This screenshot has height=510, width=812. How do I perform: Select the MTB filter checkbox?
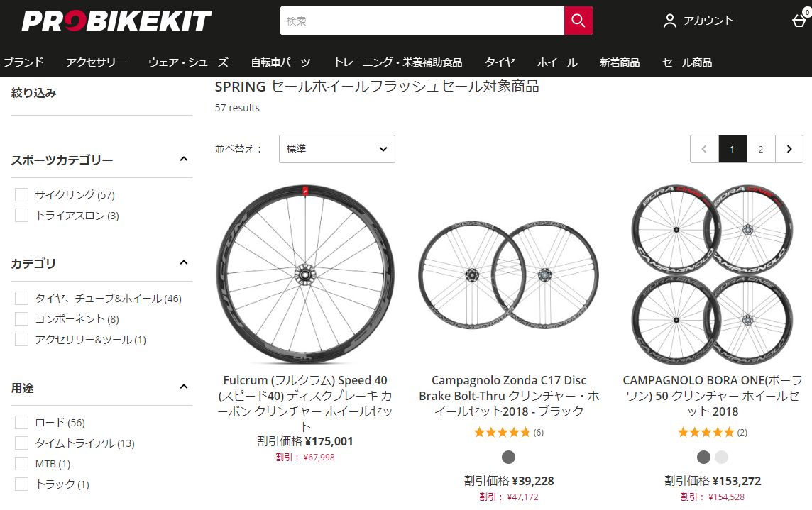pos(21,463)
